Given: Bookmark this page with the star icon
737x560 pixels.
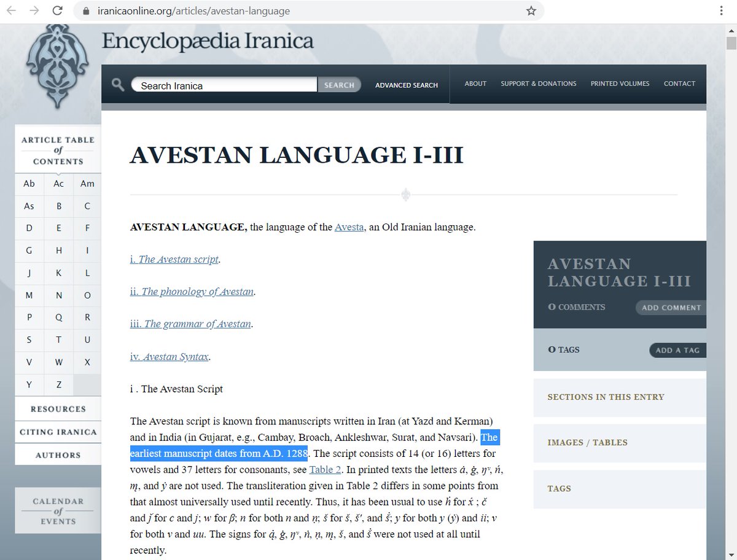Looking at the screenshot, I should (x=531, y=10).
